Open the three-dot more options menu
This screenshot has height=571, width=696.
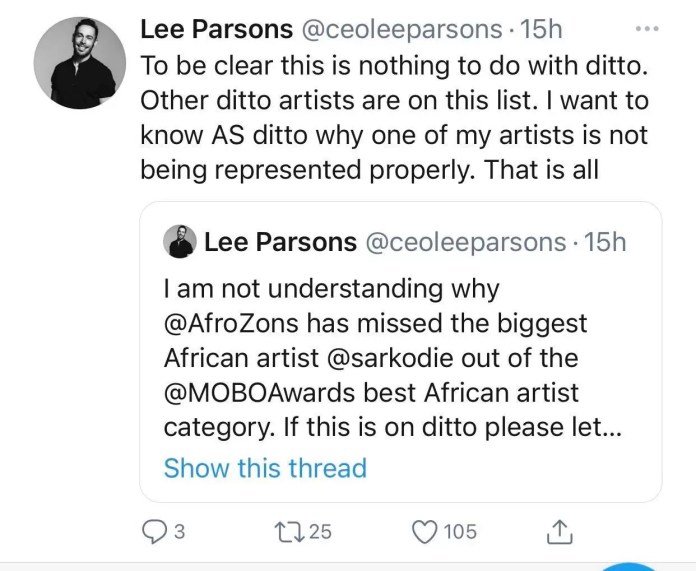pyautogui.click(x=647, y=29)
